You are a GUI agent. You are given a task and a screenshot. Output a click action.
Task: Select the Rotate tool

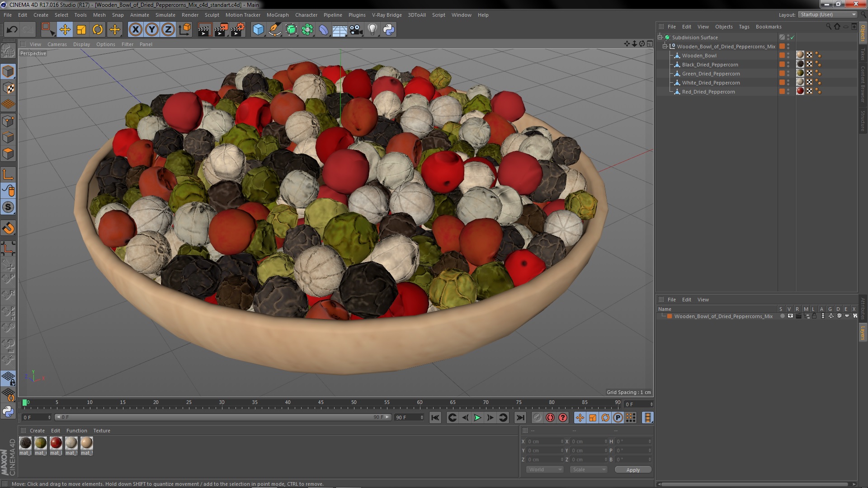pos(98,30)
